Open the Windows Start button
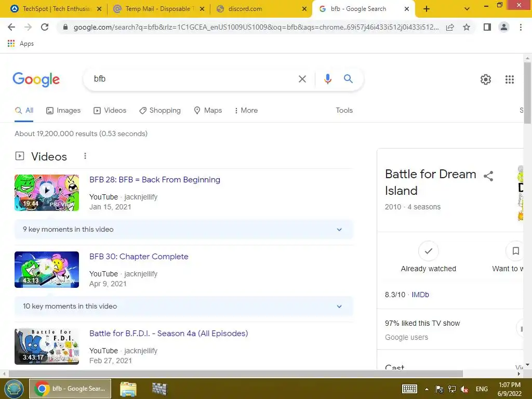Image resolution: width=532 pixels, height=399 pixels. (14, 389)
